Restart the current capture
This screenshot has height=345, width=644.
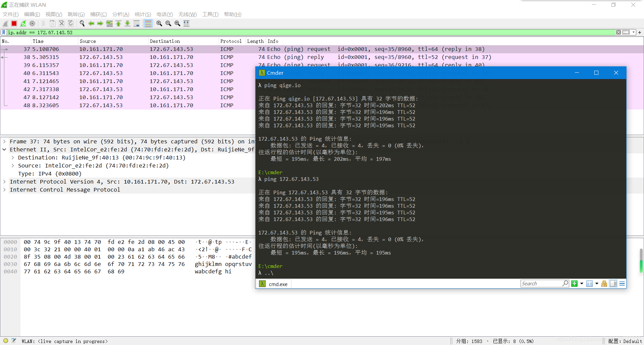(23, 23)
